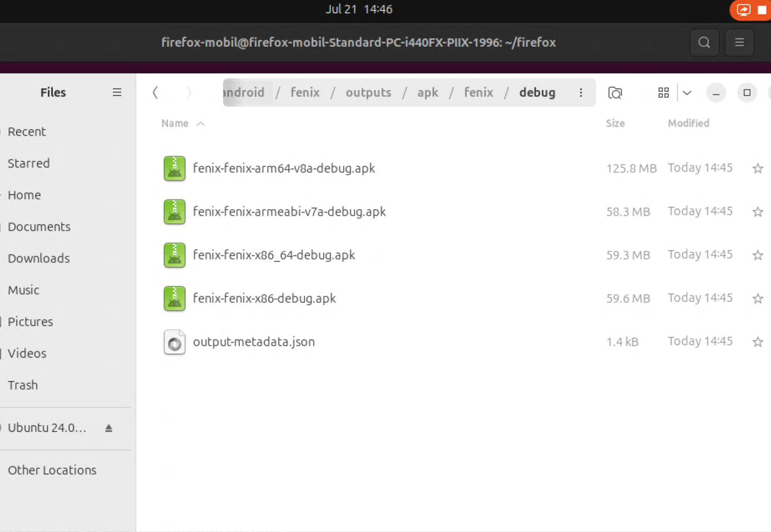
Task: Open Ubuntu 24.0 volume in sidebar
Action: tap(47, 428)
